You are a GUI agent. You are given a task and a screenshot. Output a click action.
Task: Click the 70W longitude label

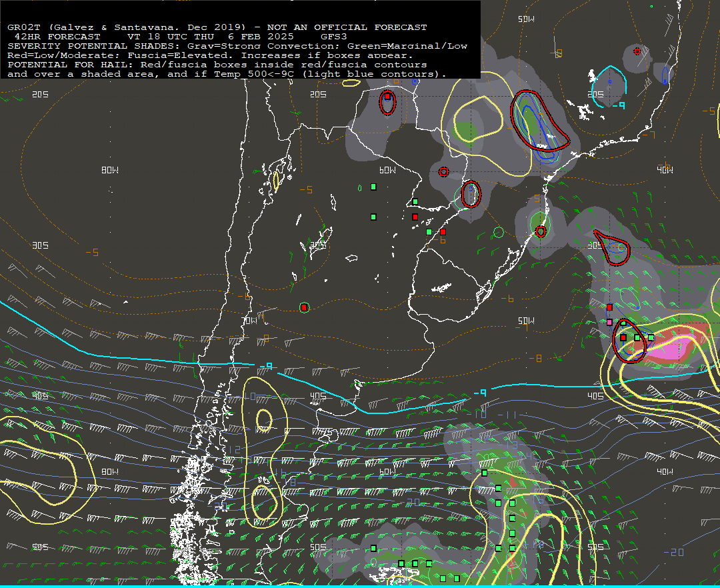tap(250, 321)
